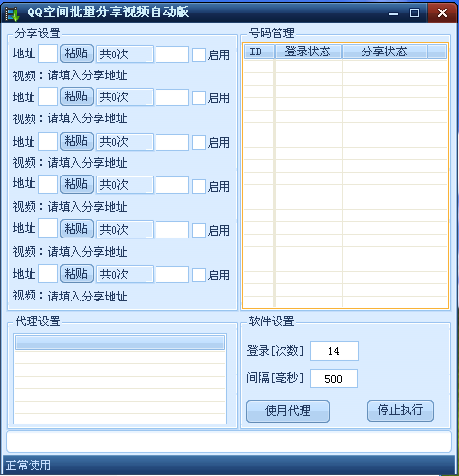Check the fourth share row's 启用 checkbox
The image size is (459, 476).
[198, 186]
